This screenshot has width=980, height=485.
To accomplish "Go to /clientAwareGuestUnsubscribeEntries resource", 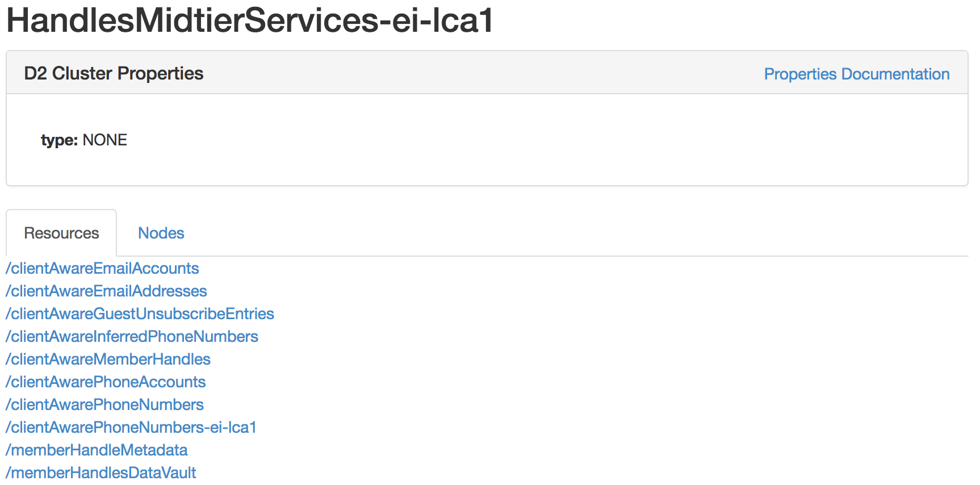I will tap(140, 313).
